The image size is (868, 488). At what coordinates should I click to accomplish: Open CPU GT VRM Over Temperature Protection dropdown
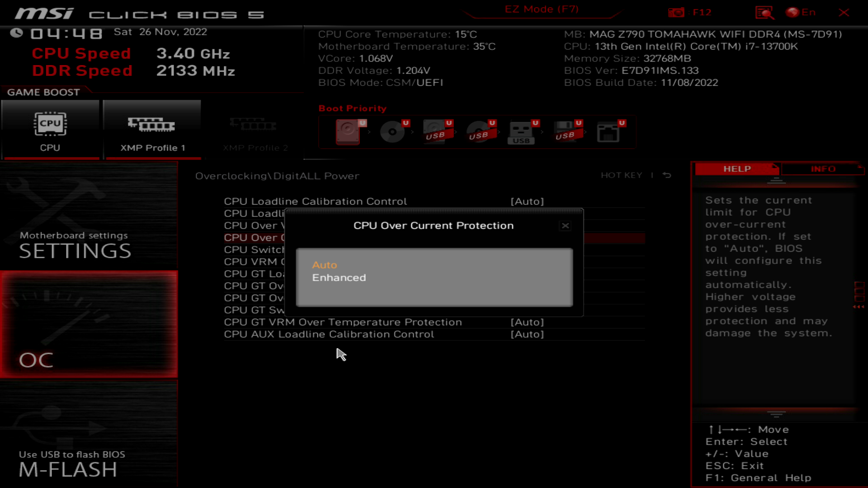527,322
